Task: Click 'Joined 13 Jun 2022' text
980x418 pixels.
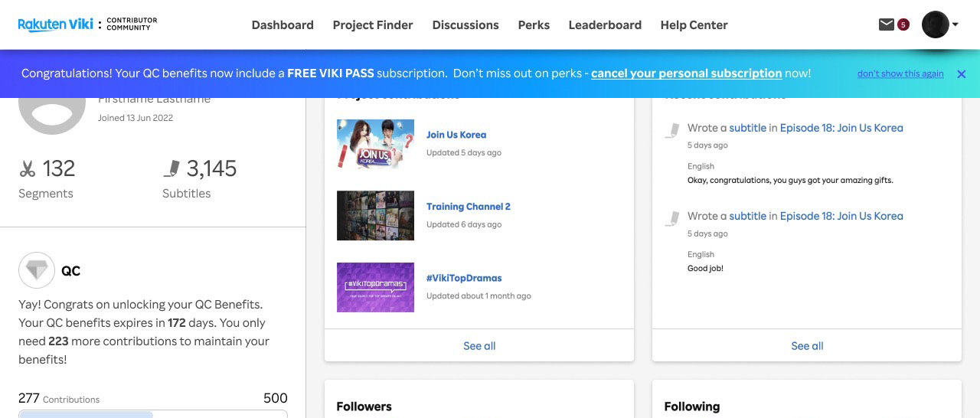Action: [136, 118]
